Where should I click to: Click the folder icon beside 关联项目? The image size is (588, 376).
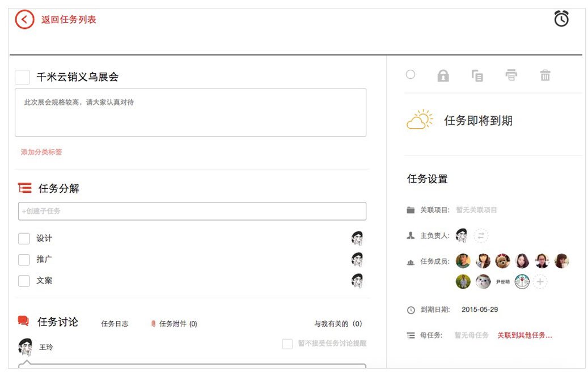tap(411, 209)
